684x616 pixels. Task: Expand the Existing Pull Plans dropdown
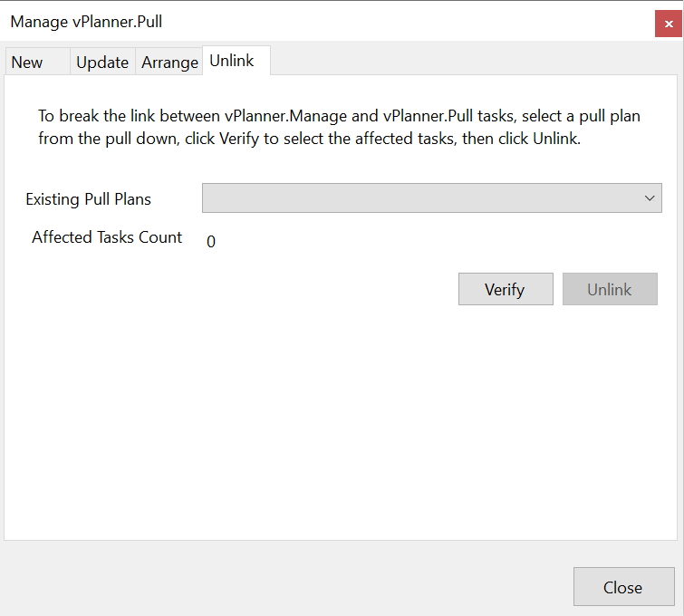(432, 198)
